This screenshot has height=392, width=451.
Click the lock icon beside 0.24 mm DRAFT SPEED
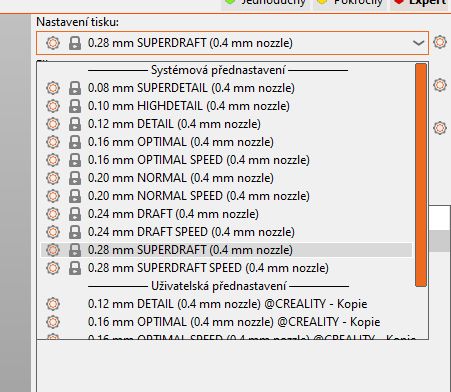coord(75,232)
